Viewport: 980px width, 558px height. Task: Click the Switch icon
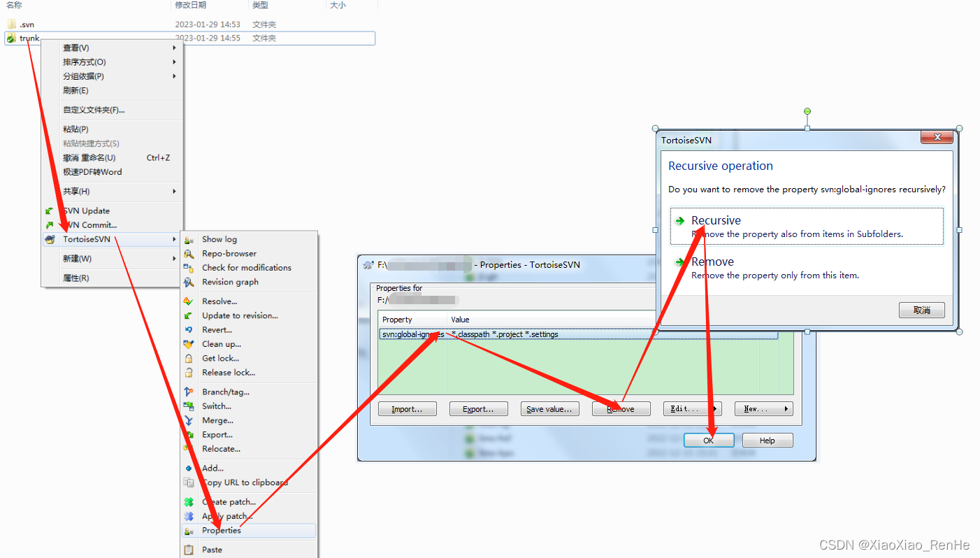point(189,406)
